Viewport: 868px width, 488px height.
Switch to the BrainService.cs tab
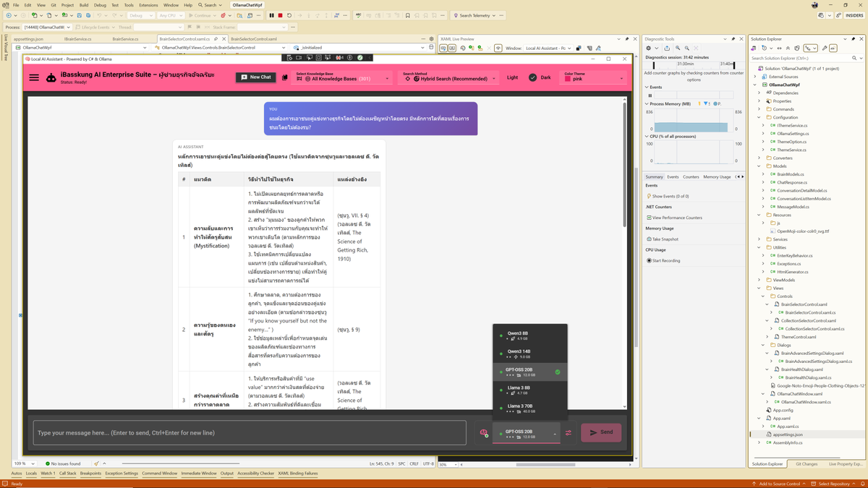124,39
